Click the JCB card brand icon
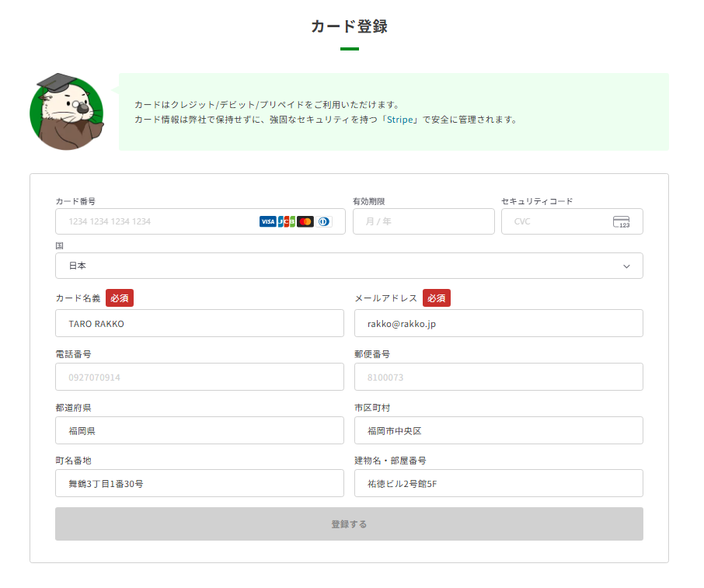The image size is (704, 588). pyautogui.click(x=287, y=221)
